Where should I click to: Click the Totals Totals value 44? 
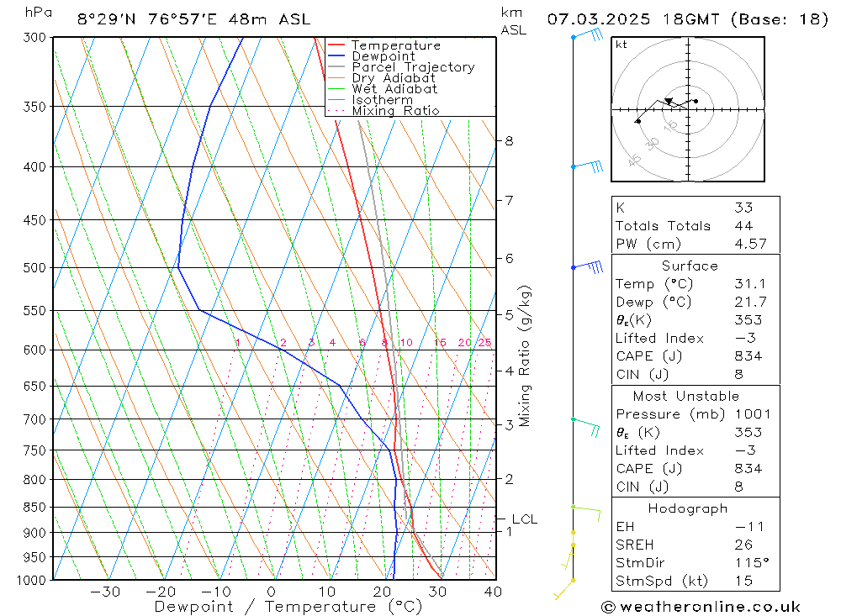point(744,226)
